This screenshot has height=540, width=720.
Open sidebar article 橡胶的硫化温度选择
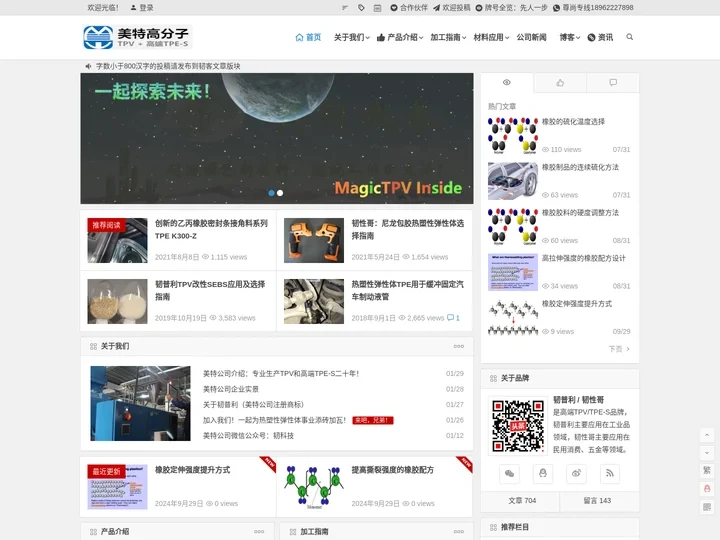pos(574,122)
